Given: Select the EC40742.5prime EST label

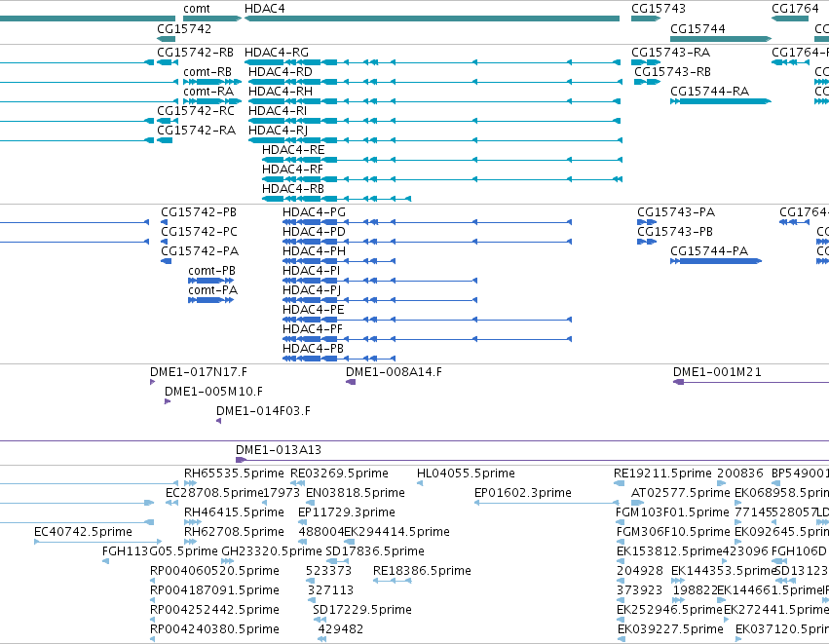Looking at the screenshot, I should pos(83,532).
